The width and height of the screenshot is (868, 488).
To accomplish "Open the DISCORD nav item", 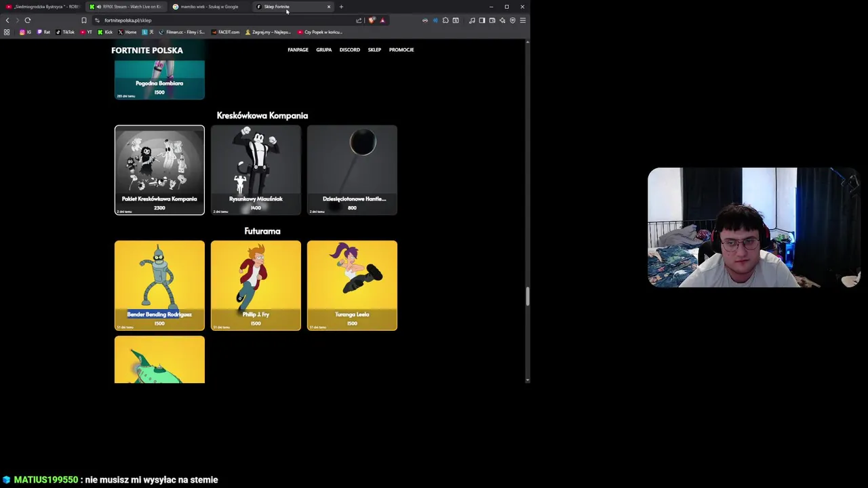I will coord(350,49).
